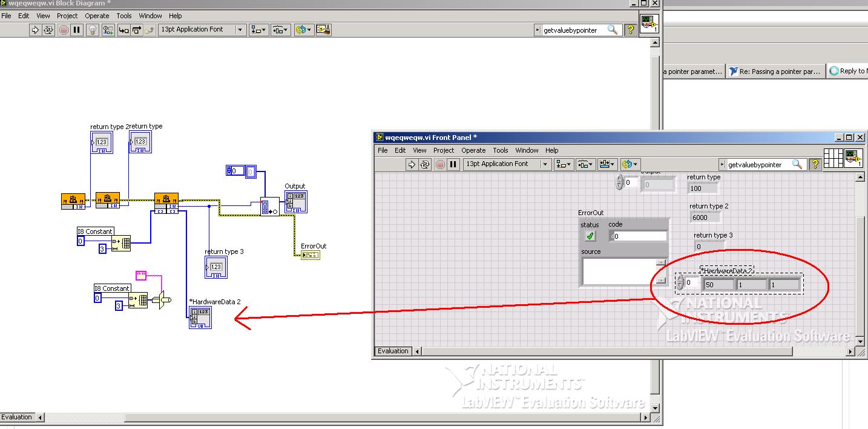The height and width of the screenshot is (429, 868).
Task: Open Distribute Objects menu in Block Diagram
Action: (280, 30)
